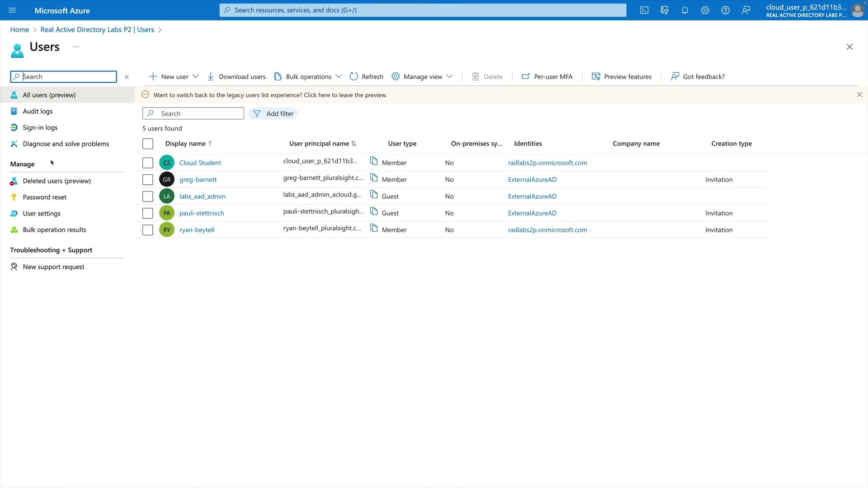Open Cloud Shell from the top bar
The height and width of the screenshot is (488, 868).
[644, 10]
